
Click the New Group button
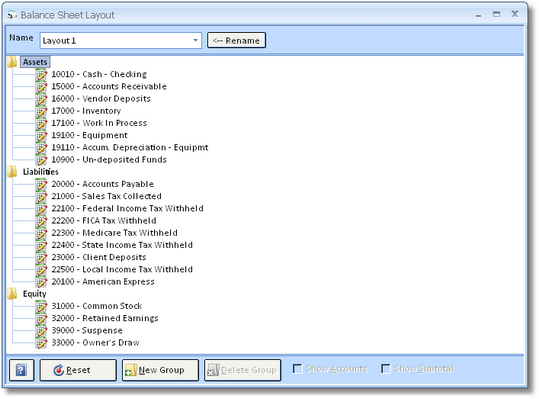(160, 370)
